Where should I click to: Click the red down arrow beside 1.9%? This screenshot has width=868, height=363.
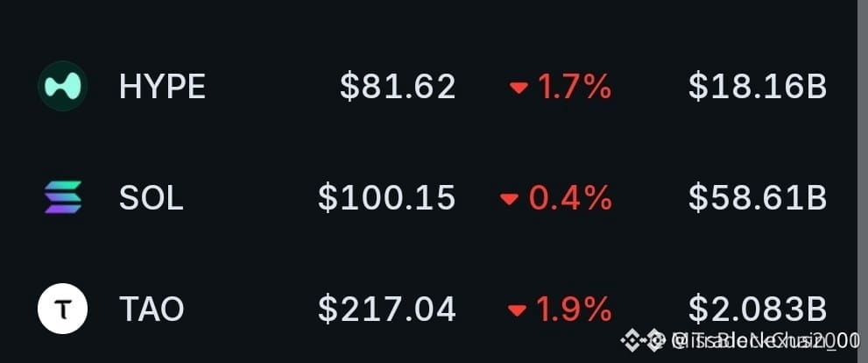tap(517, 310)
